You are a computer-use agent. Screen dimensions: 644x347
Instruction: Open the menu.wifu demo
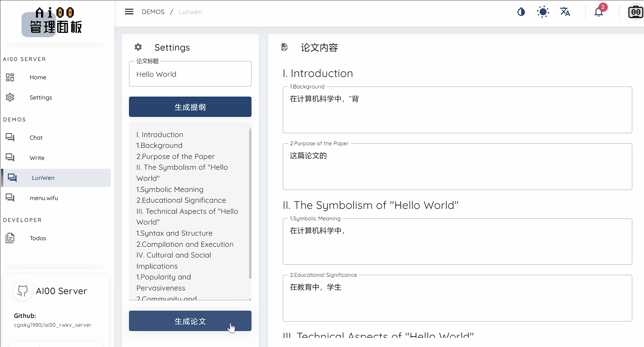click(44, 198)
